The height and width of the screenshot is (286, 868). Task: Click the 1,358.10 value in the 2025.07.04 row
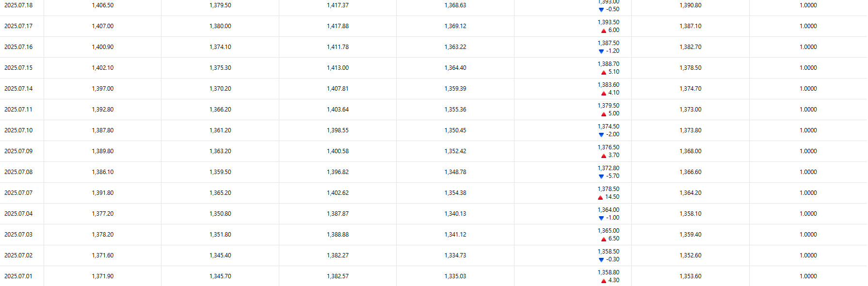pos(691,214)
